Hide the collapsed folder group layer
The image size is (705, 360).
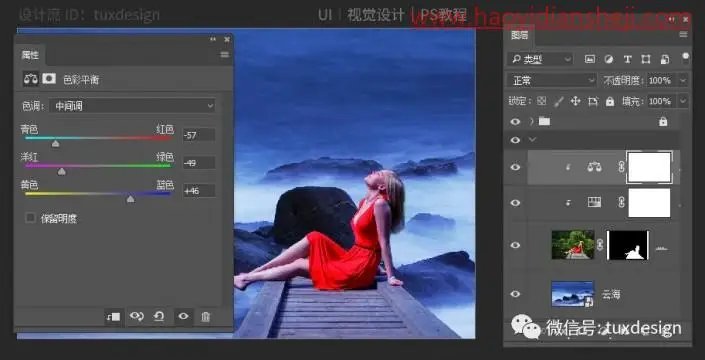click(x=515, y=121)
